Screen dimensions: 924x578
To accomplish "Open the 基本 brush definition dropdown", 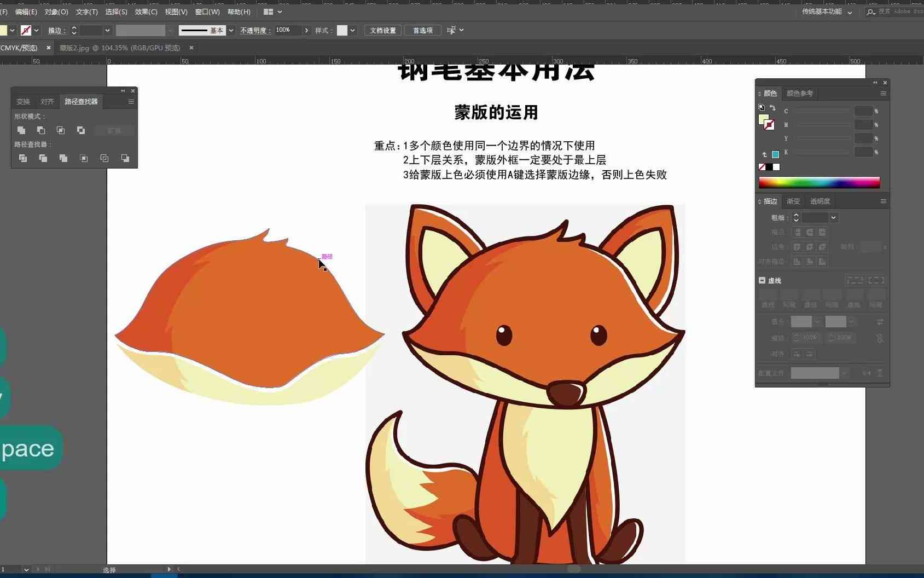I will point(231,30).
